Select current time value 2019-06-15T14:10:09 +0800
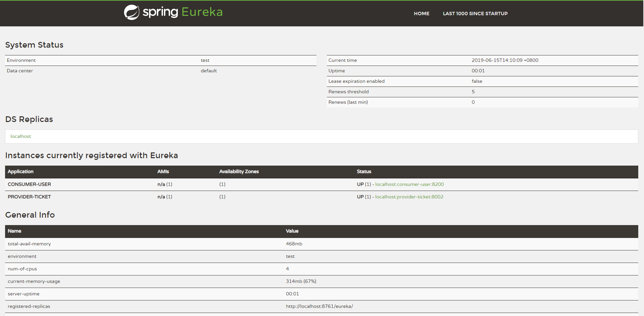 click(x=505, y=60)
